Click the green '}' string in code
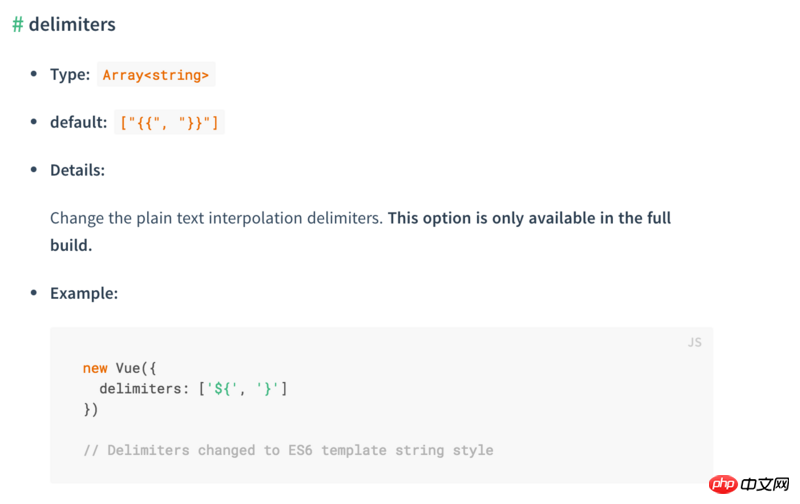 [x=267, y=389]
